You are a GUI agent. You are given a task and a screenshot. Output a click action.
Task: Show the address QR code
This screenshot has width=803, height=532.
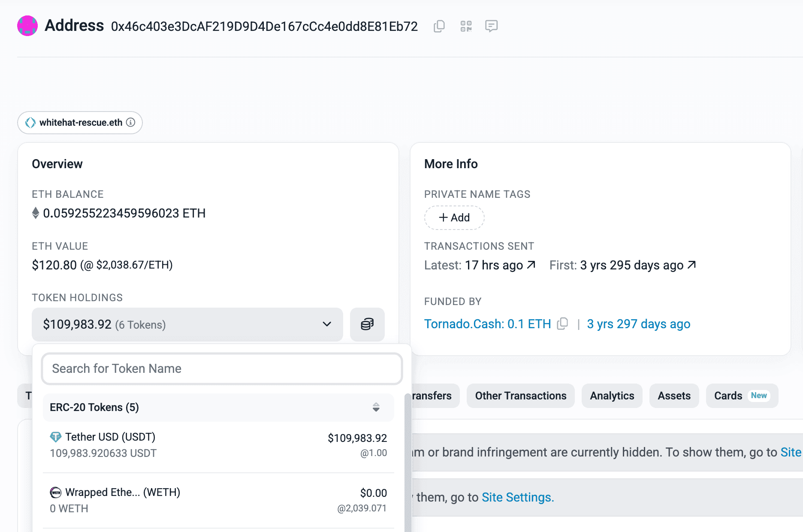click(x=466, y=26)
